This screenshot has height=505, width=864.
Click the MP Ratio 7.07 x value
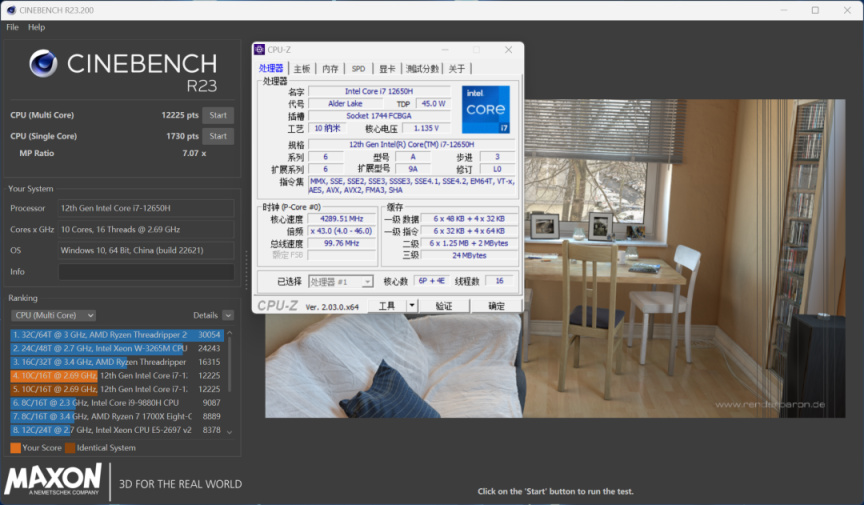tap(194, 153)
